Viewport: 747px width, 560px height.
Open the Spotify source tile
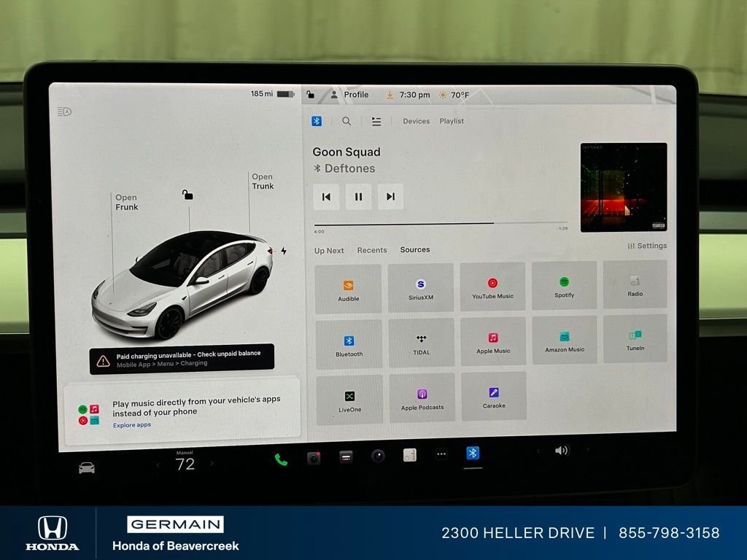(564, 287)
